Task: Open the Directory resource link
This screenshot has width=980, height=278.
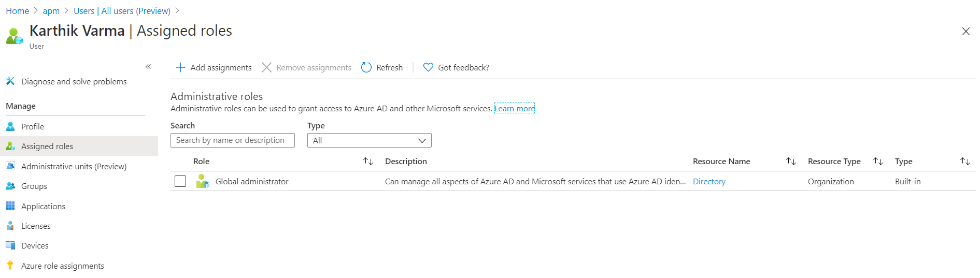Action: [x=709, y=181]
